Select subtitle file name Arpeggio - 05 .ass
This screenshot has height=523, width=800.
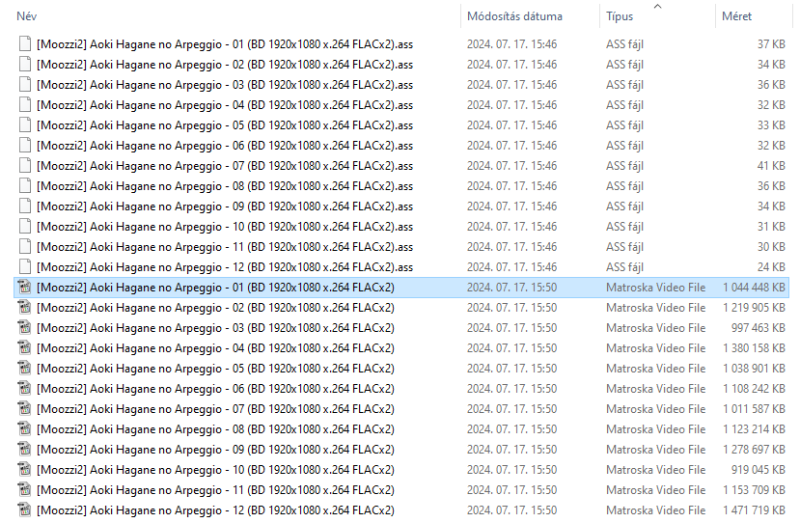[224, 126]
